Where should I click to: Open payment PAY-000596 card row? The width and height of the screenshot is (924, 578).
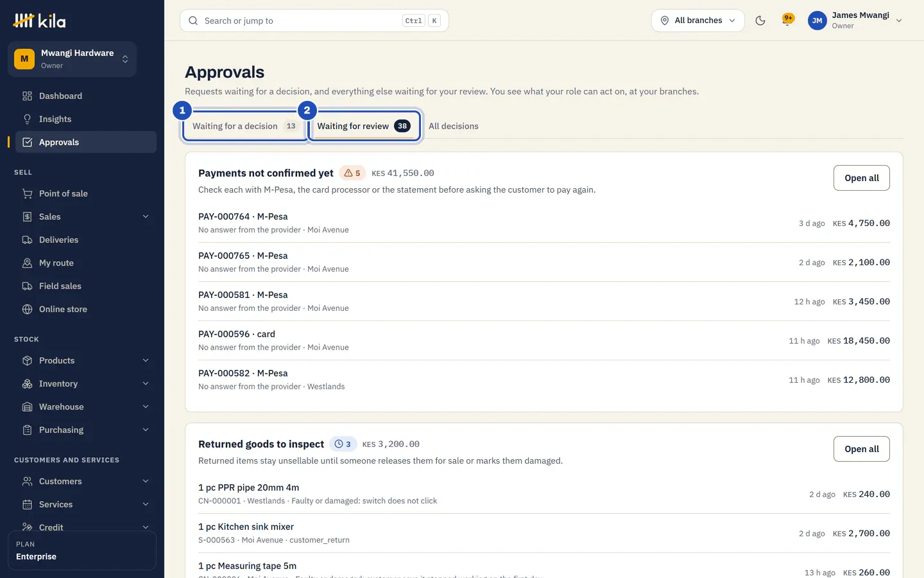coord(544,340)
